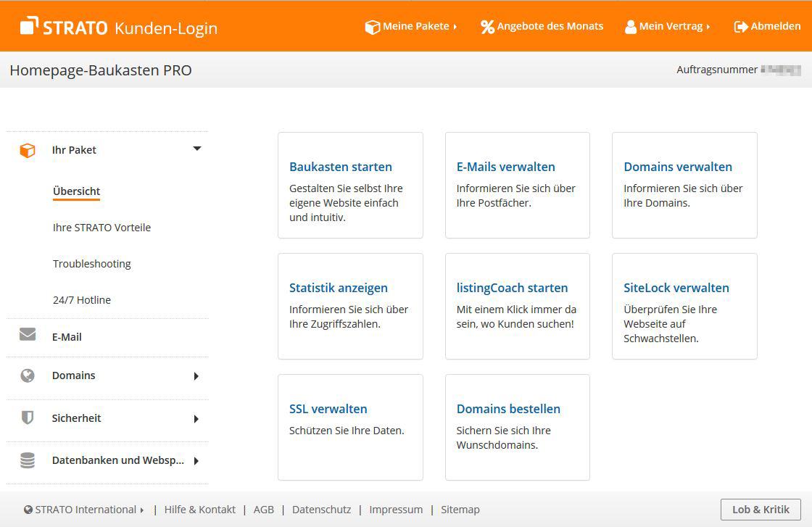Click text 'Überprüfen Sie Ihre Webseite auf Schwachstellen.'
The height and width of the screenshot is (527, 812).
point(670,324)
